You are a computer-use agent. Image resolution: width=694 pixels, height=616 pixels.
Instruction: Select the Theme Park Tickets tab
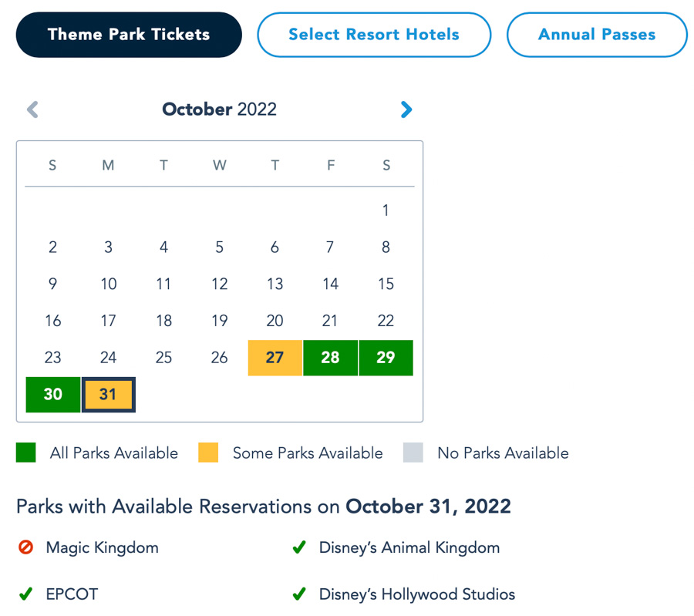pos(129,35)
